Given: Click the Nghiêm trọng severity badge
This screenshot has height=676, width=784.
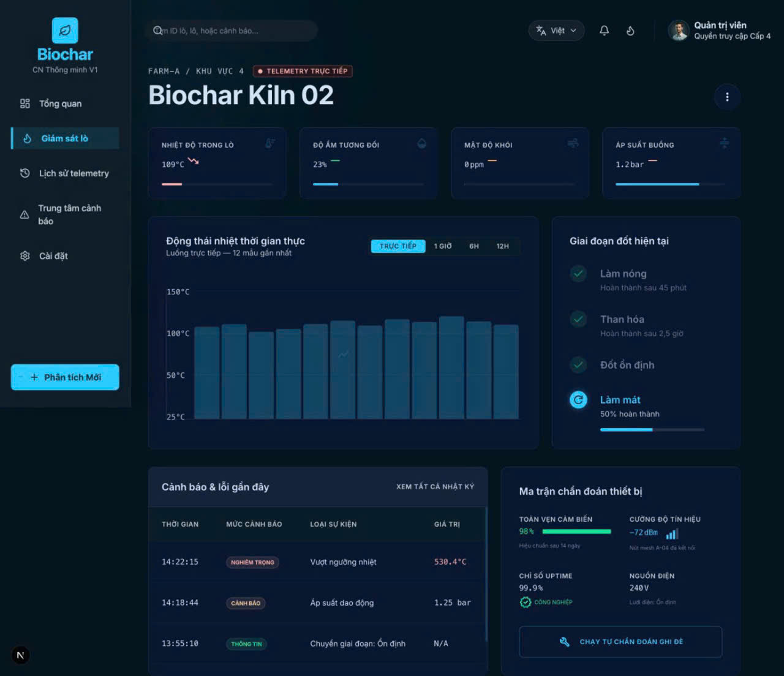Looking at the screenshot, I should (252, 562).
